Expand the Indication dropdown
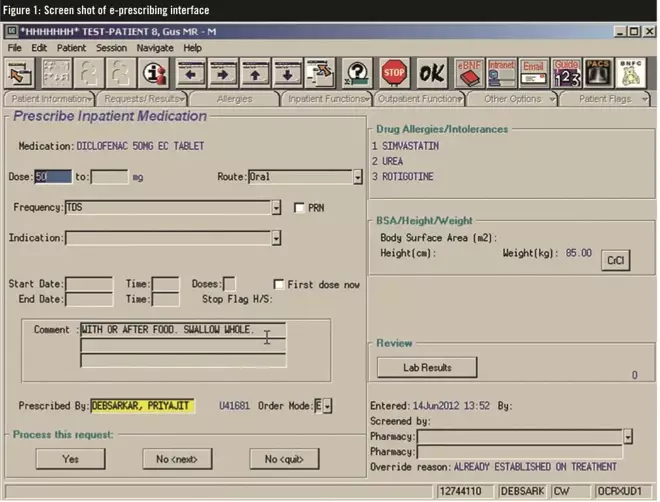The image size is (660, 502). (x=276, y=238)
